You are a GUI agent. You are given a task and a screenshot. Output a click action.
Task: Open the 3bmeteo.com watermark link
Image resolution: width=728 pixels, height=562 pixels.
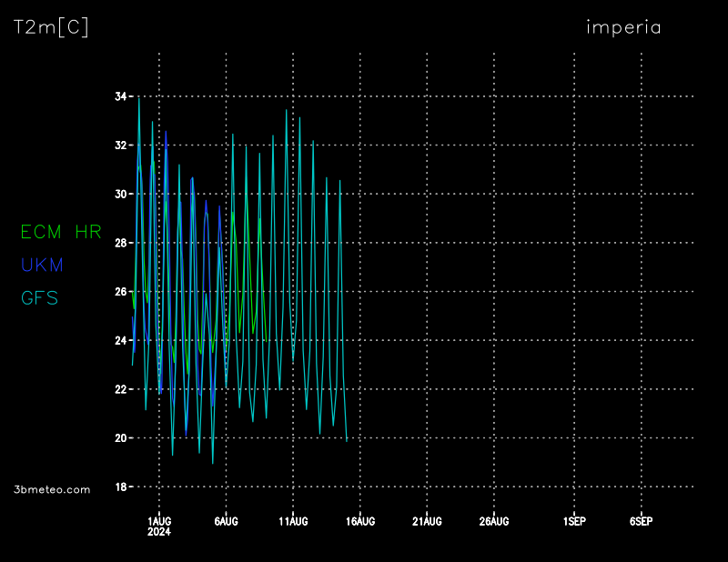click(53, 489)
